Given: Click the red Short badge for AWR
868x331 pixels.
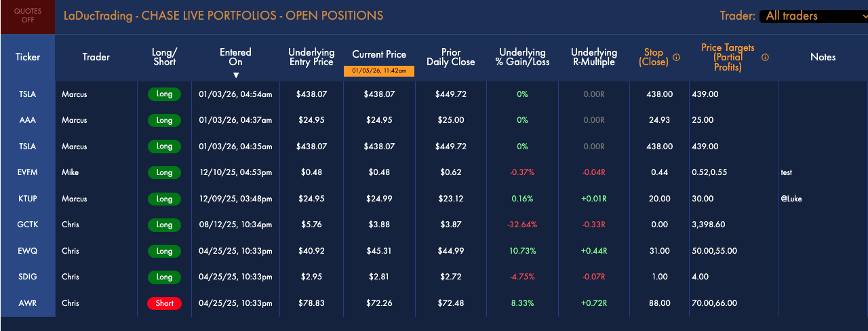Looking at the screenshot, I should click(165, 303).
